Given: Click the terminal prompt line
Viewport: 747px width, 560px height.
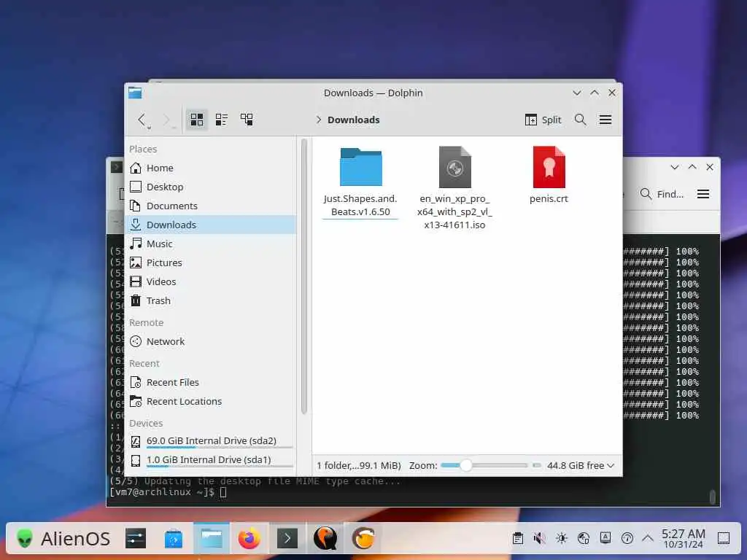Looking at the screenshot, I should click(x=168, y=492).
